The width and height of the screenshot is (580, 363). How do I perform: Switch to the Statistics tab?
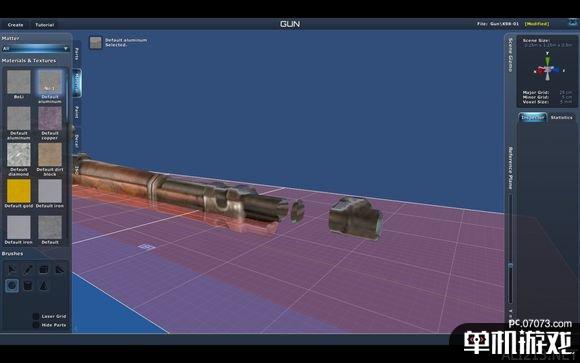pos(561,117)
